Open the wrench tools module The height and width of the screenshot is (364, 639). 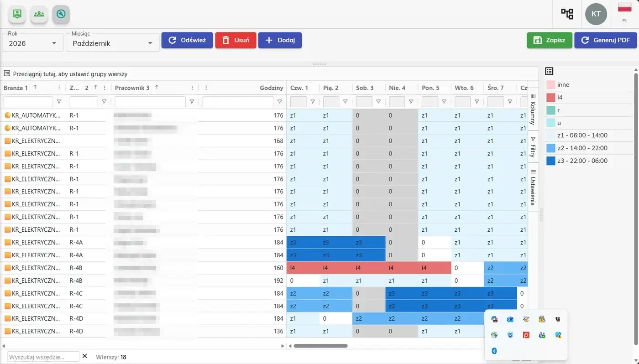tap(61, 14)
